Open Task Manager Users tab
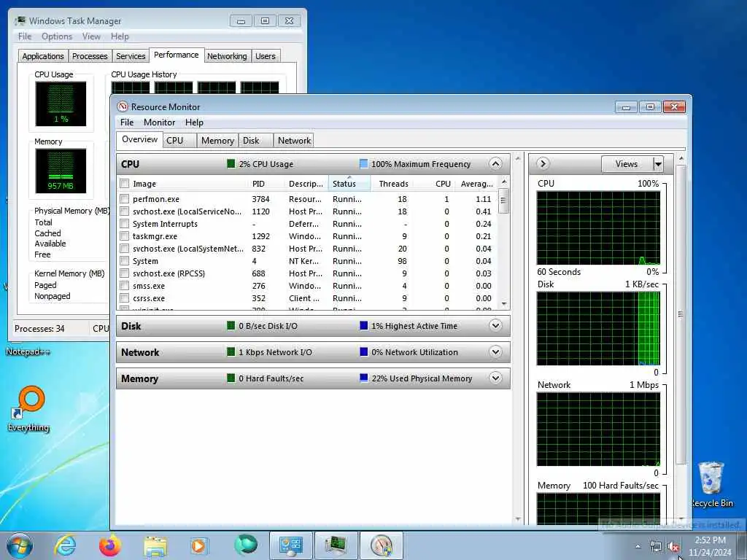Screen dimensions: 747x560 click(x=266, y=56)
